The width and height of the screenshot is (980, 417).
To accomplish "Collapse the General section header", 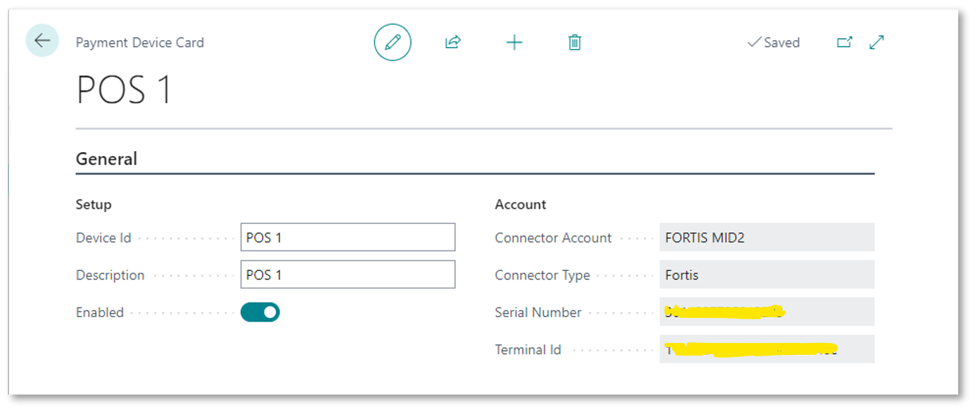I will (x=106, y=159).
